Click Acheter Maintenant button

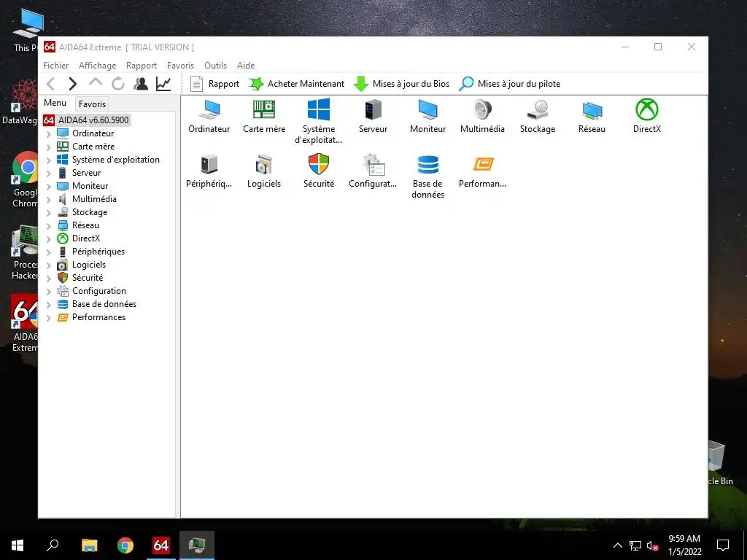pyautogui.click(x=296, y=84)
